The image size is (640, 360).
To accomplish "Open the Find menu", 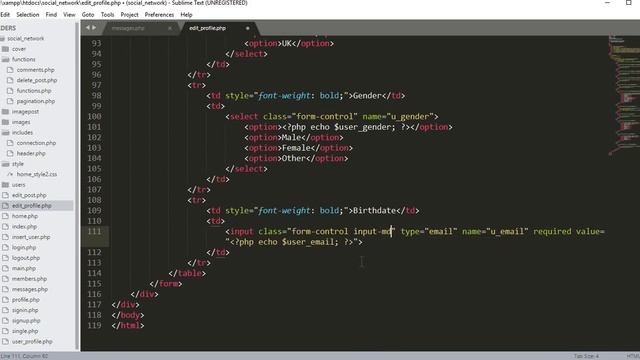I will click(x=51, y=15).
